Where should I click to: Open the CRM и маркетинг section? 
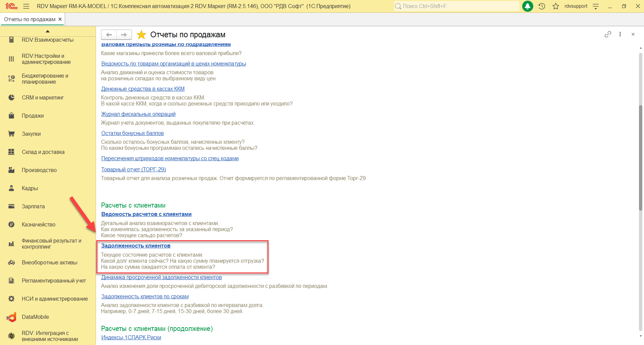pos(43,97)
